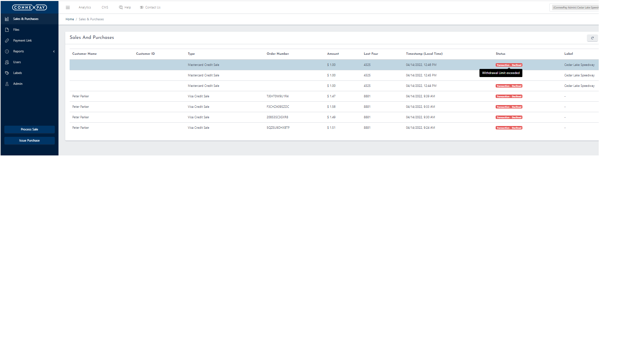Viewport: 644px width, 346px height.
Task: Sort by Customer Name column header
Action: (84, 54)
